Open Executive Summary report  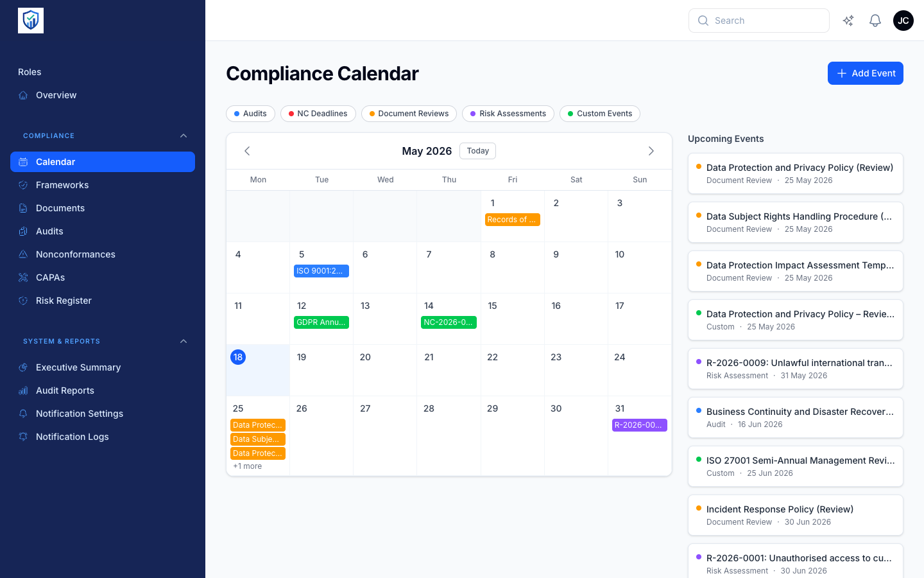103,367
